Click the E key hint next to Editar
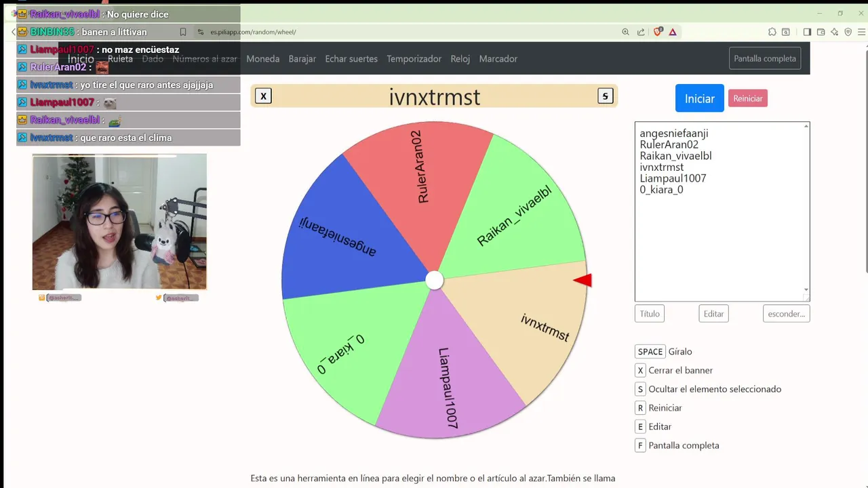 [x=640, y=426]
